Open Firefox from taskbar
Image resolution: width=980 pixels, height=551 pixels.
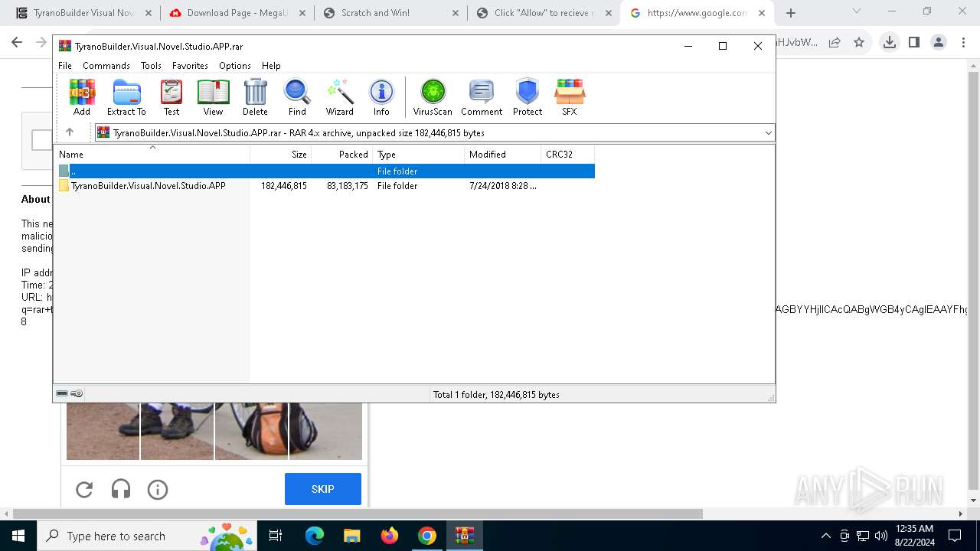click(389, 536)
